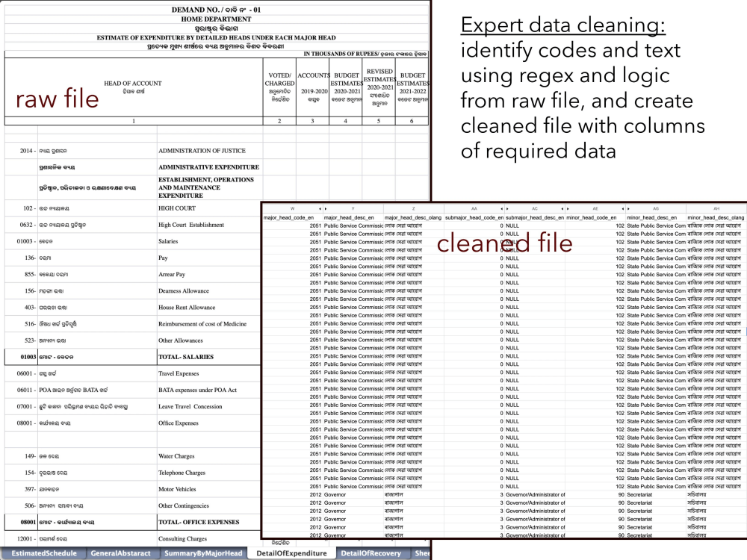Click left unhide arrow at right of column AC header
The image size is (747, 560).
[562, 208]
